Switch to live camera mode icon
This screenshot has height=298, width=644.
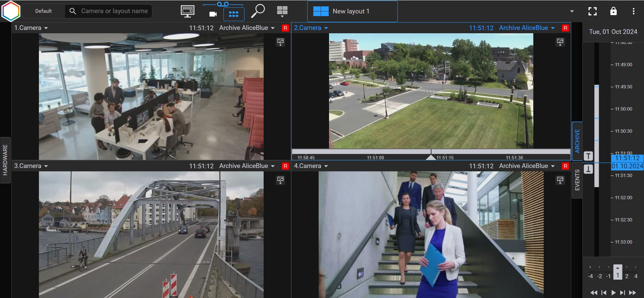[x=213, y=14]
